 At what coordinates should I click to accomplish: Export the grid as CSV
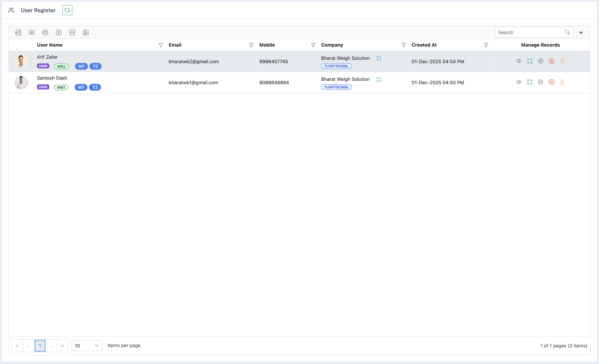(x=72, y=32)
